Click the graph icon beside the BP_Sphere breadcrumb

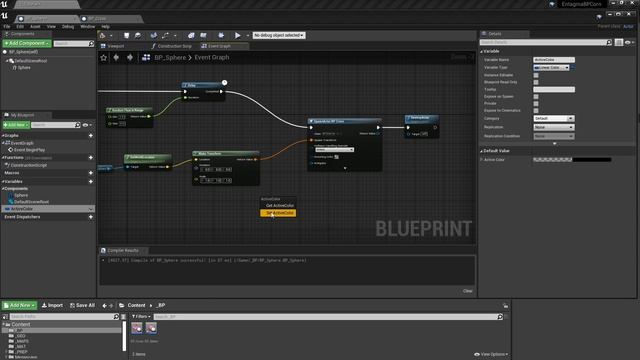(x=146, y=58)
